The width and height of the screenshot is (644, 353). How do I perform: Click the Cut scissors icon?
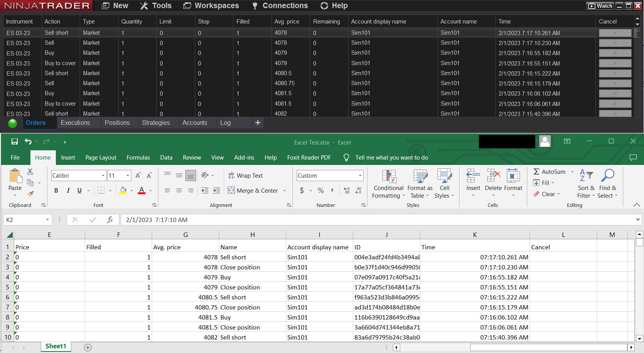30,171
